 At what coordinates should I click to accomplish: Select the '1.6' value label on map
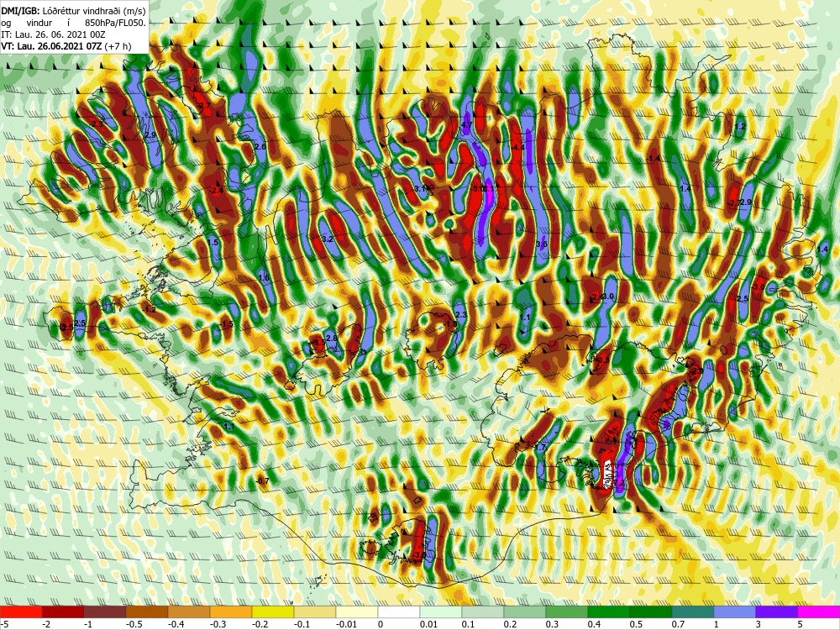(x=264, y=277)
